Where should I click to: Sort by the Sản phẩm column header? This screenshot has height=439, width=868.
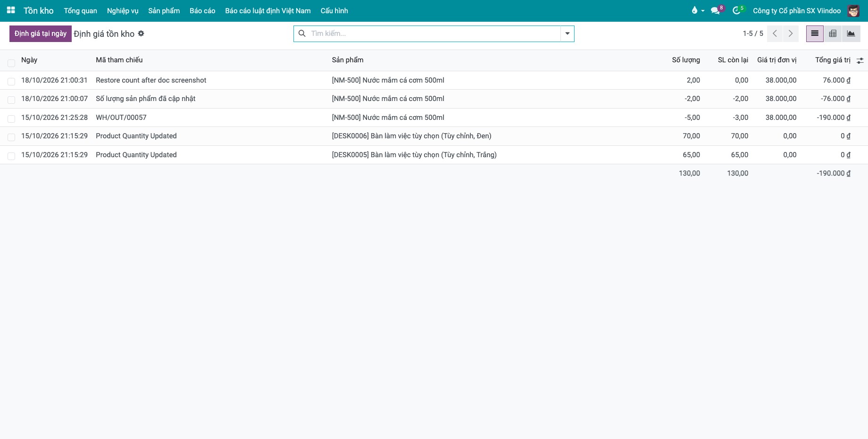click(348, 60)
